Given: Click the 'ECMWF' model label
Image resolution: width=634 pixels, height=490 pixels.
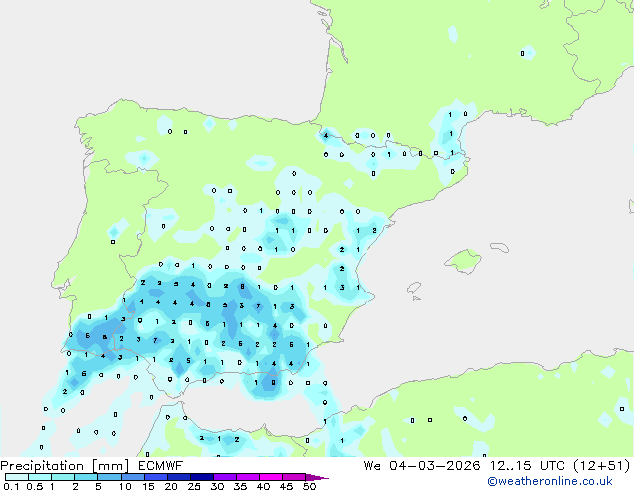Looking at the screenshot, I should [161, 466].
